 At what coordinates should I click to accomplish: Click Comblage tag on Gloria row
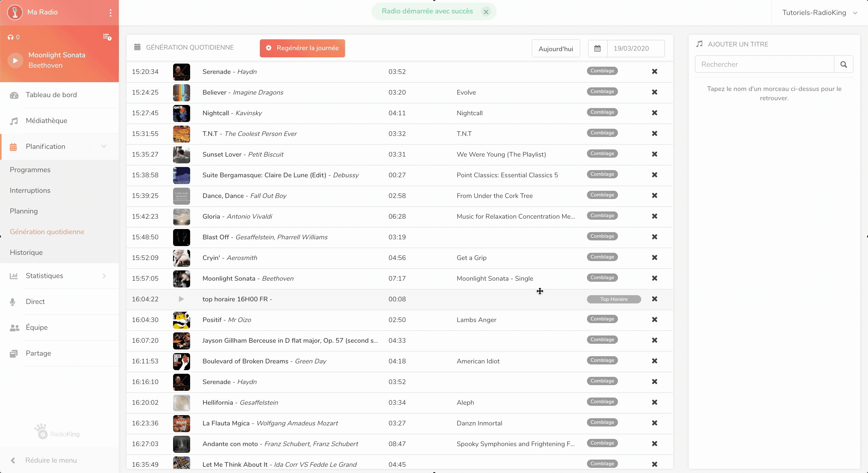(x=602, y=216)
